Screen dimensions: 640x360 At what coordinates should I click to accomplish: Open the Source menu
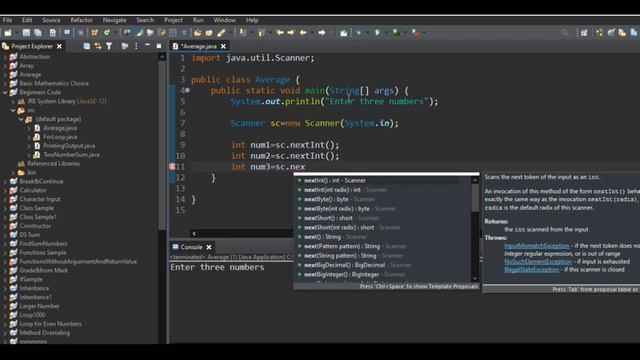(51, 20)
